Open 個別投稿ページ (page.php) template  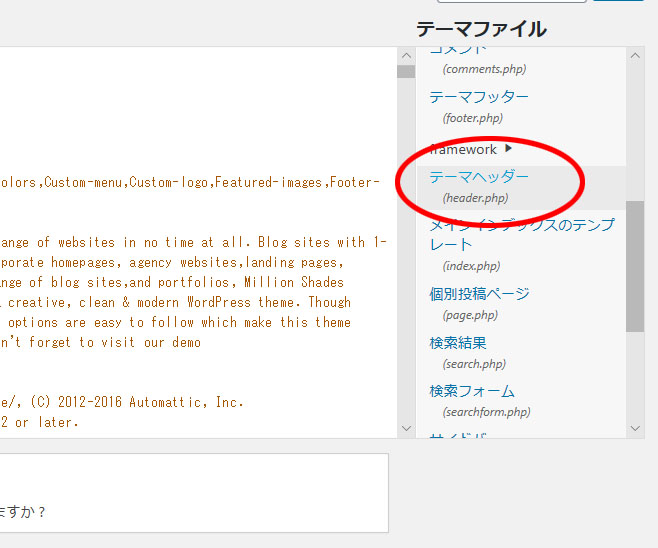[479, 294]
